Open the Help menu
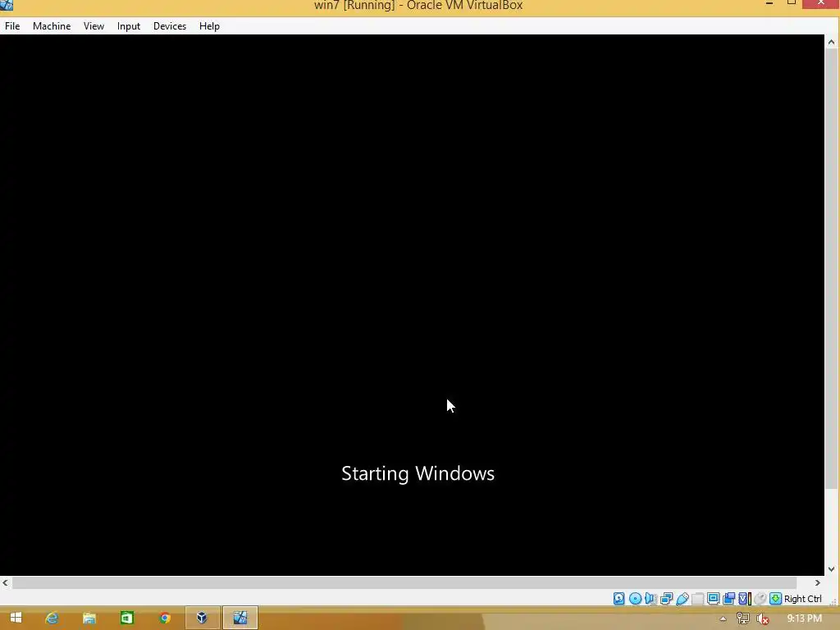 click(x=209, y=25)
